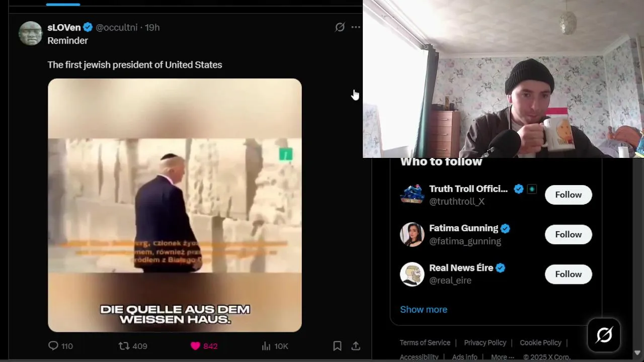Click the scrollbar down arrow
The height and width of the screenshot is (362, 644).
pos(638,353)
